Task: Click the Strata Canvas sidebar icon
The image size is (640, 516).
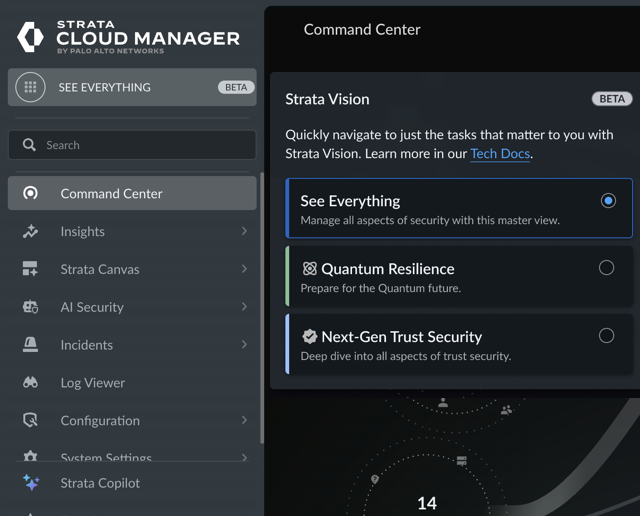Action: (30, 269)
